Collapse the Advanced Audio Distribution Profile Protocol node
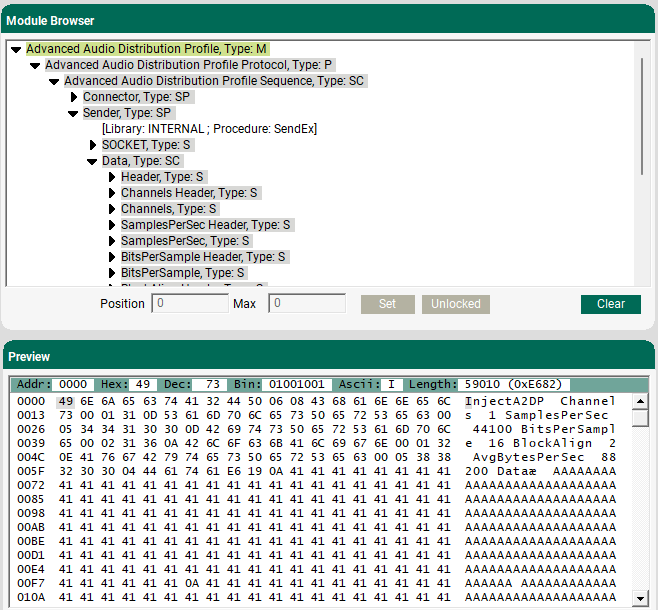The height and width of the screenshot is (610, 658). pyautogui.click(x=35, y=65)
